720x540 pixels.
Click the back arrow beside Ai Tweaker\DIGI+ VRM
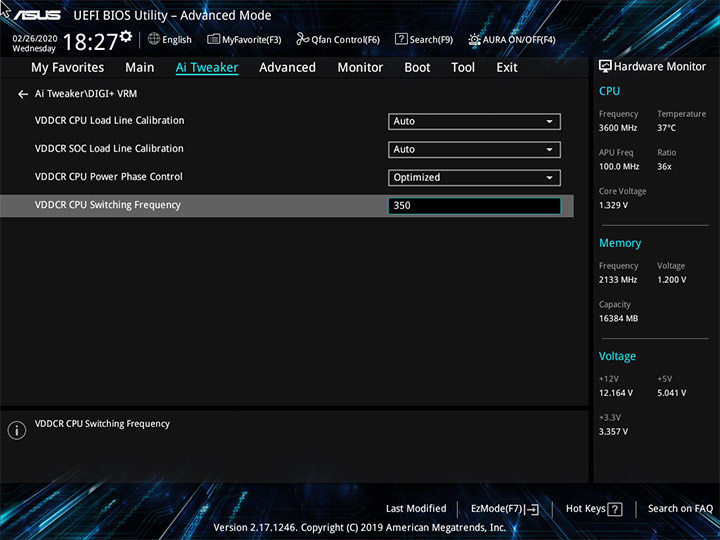(23, 94)
